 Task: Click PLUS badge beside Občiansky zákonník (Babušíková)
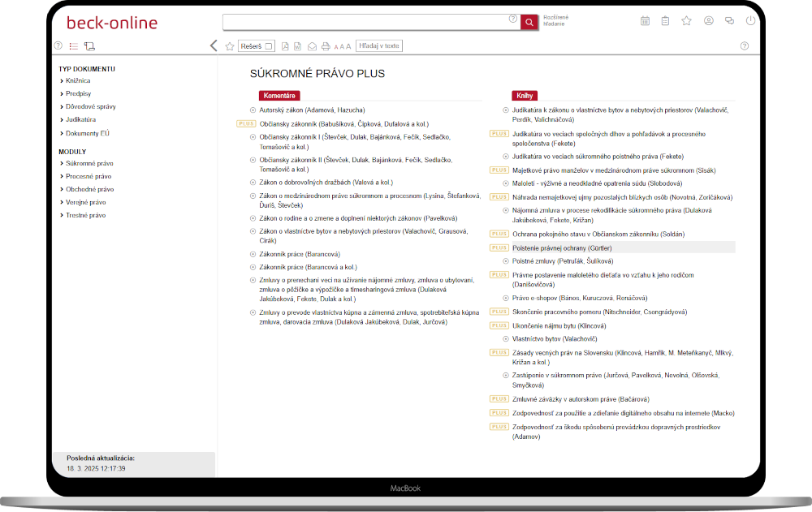[x=246, y=123]
